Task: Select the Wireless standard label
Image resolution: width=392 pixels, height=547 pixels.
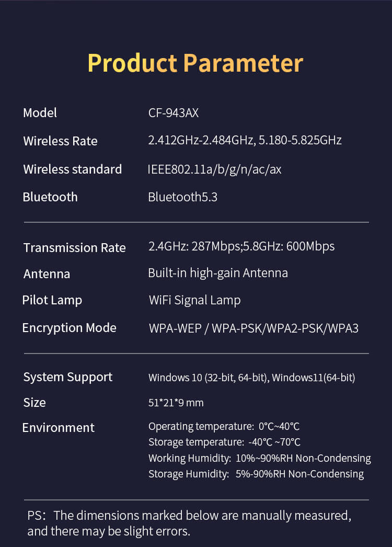Action: coord(73,169)
